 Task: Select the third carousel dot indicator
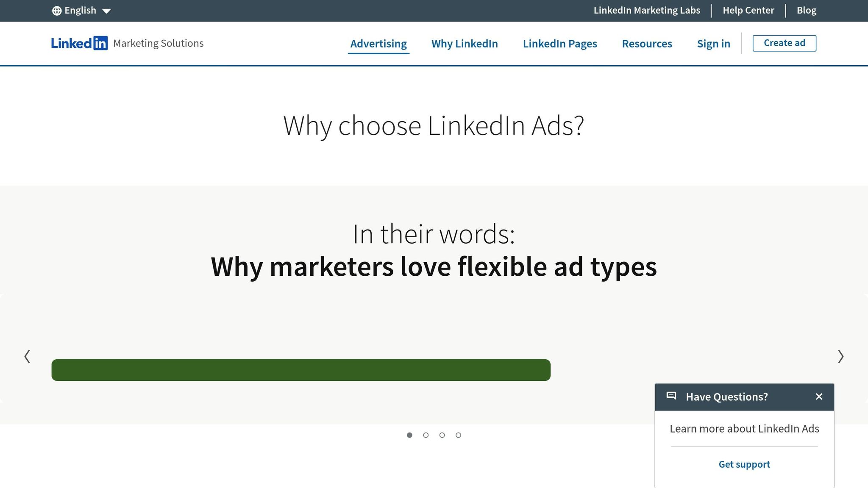(442, 435)
